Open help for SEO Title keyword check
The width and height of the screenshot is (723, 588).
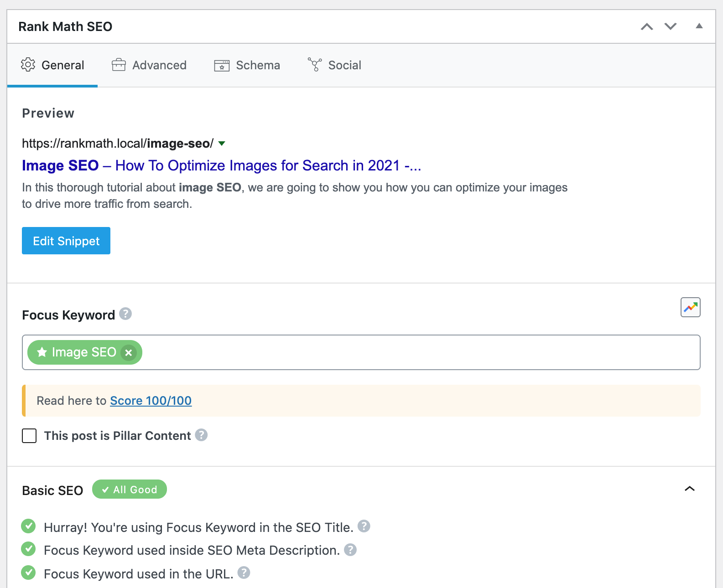pyautogui.click(x=364, y=526)
